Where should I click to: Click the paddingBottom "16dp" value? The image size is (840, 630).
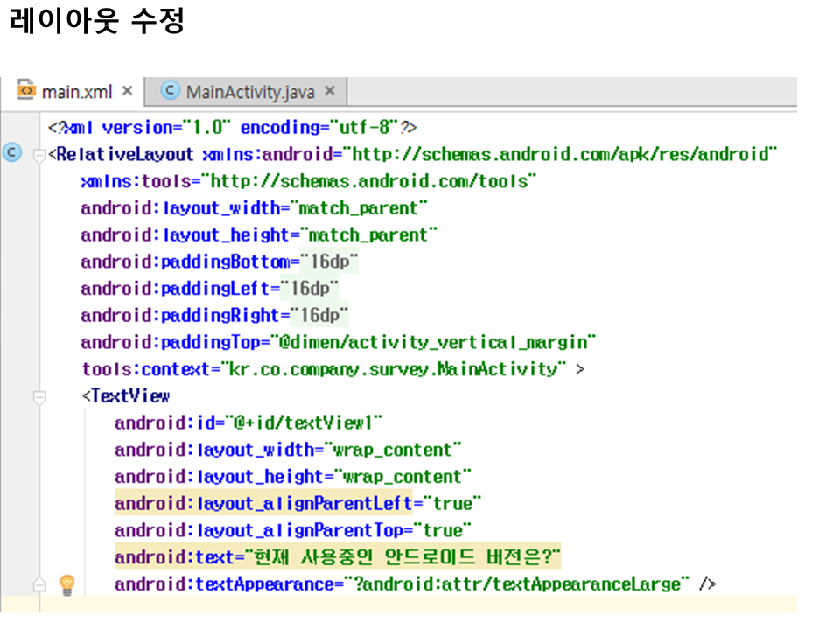click(x=330, y=262)
